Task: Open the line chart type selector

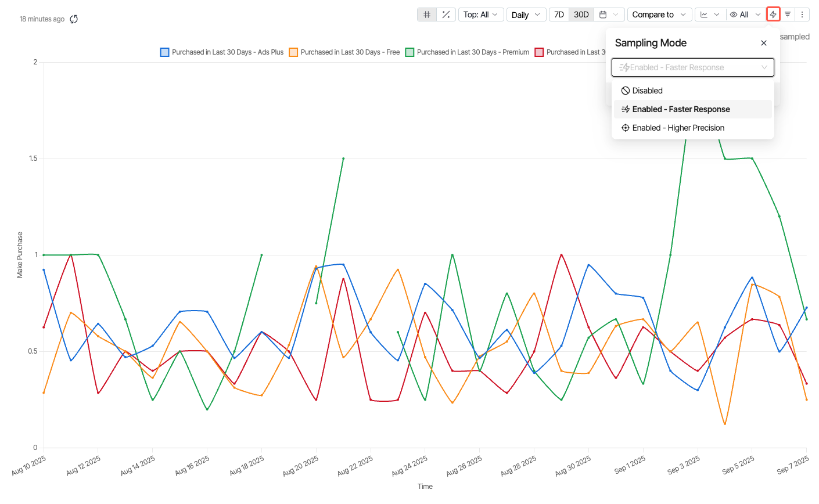Action: pos(710,15)
